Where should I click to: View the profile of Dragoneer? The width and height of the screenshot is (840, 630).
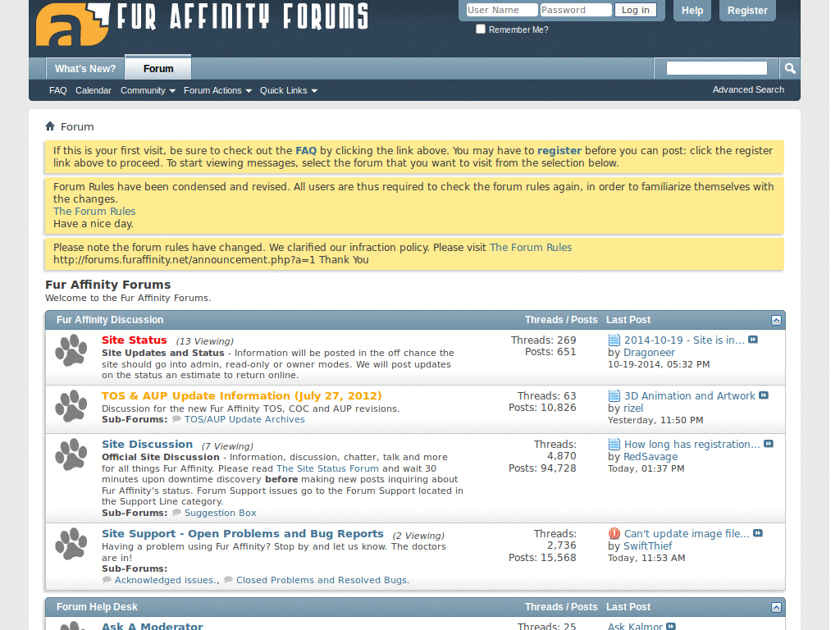[649, 352]
